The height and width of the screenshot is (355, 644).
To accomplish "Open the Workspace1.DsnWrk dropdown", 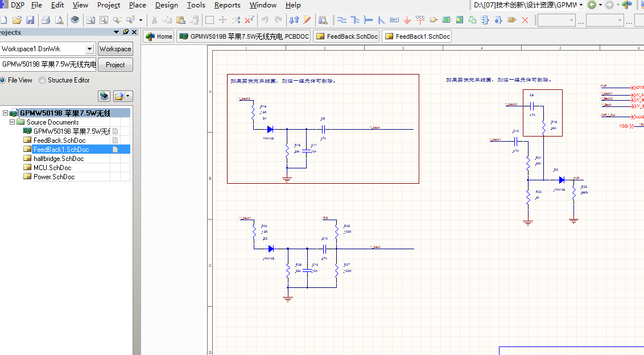I will [x=89, y=49].
